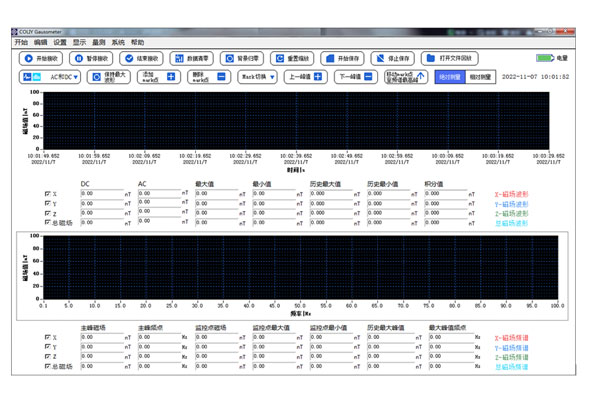Click the 开始接收 start receiving button

[x=42, y=59]
